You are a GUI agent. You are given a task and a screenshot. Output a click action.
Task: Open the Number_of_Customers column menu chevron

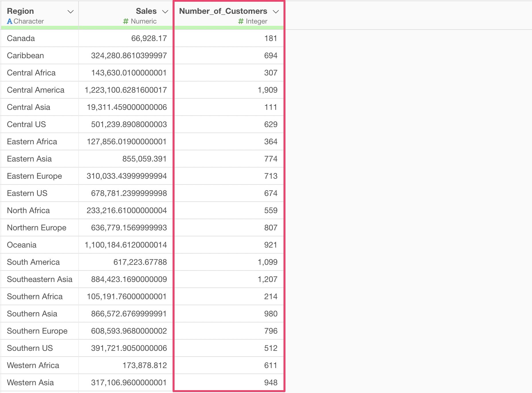(x=275, y=12)
